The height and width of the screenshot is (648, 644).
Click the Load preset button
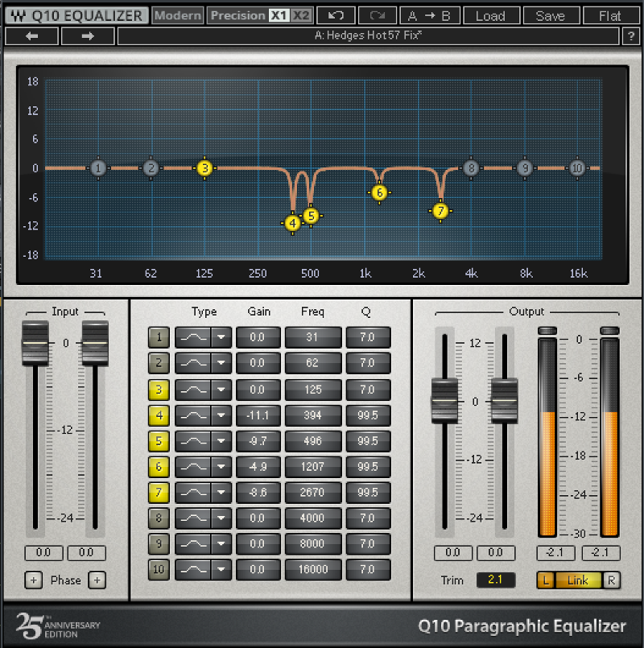click(490, 16)
